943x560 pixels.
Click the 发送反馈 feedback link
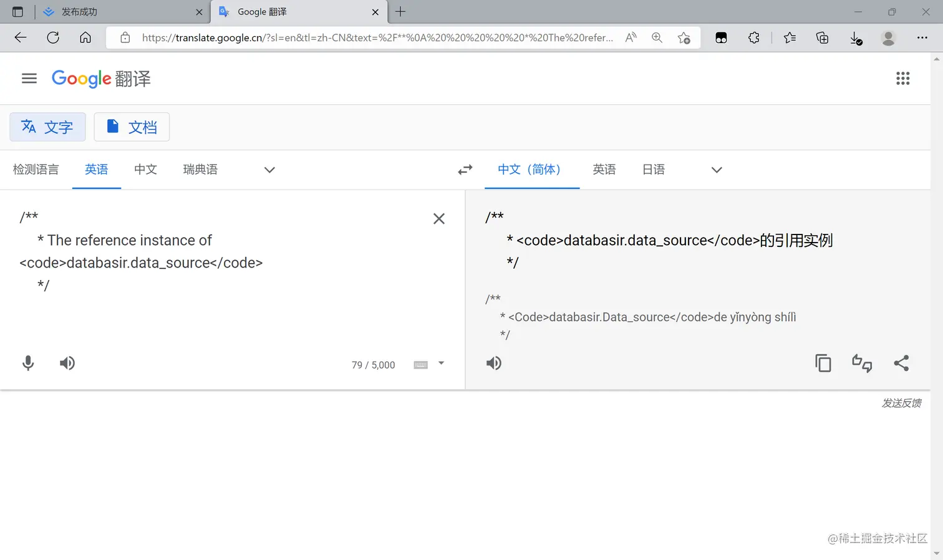click(x=901, y=403)
